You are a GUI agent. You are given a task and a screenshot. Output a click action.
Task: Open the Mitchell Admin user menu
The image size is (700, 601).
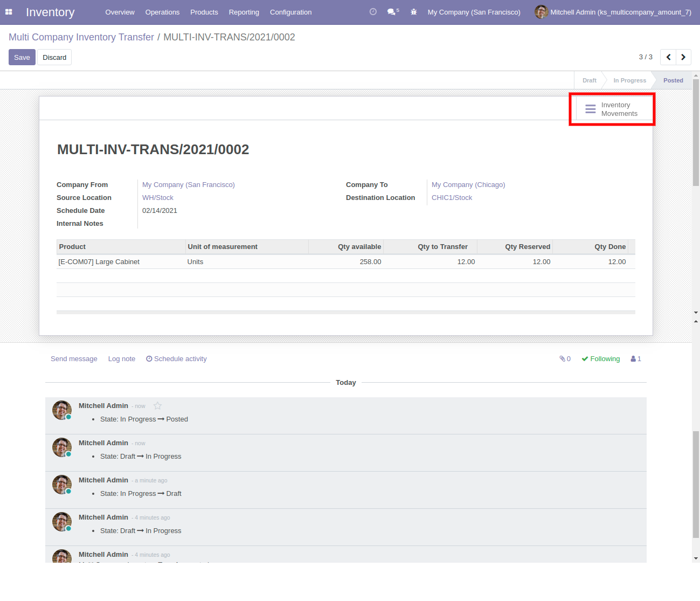(613, 12)
